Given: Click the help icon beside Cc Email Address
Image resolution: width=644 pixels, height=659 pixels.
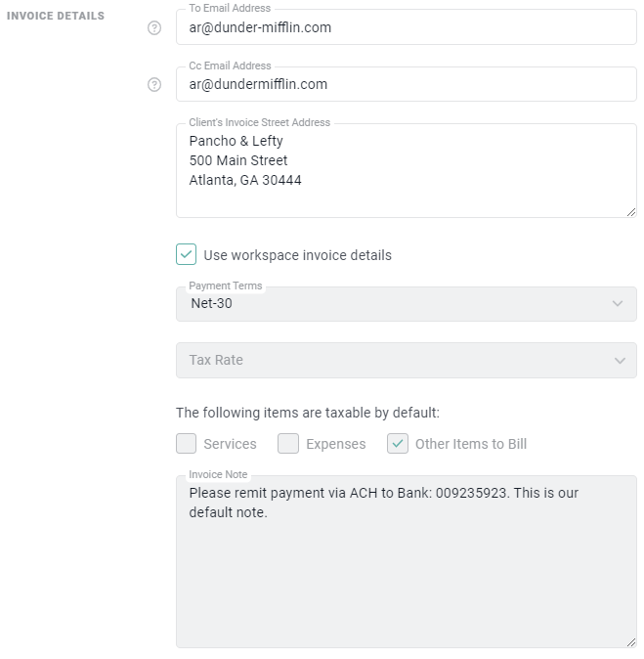Looking at the screenshot, I should click(153, 85).
